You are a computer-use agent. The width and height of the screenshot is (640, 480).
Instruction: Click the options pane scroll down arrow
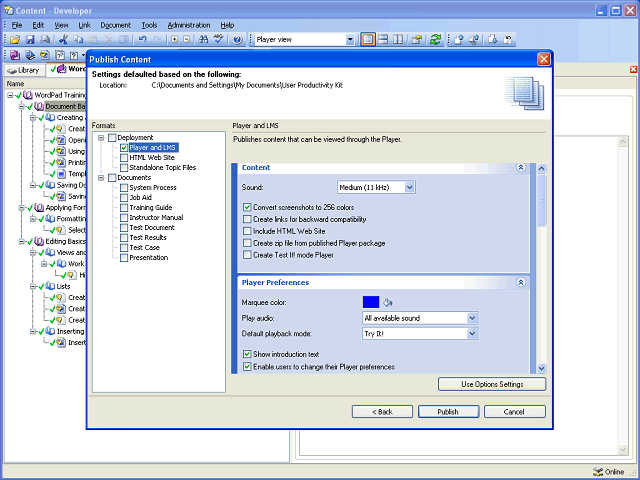(542, 368)
